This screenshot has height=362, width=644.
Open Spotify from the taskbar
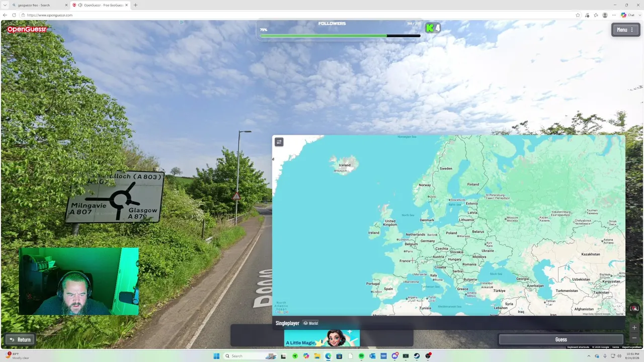pyautogui.click(x=361, y=356)
